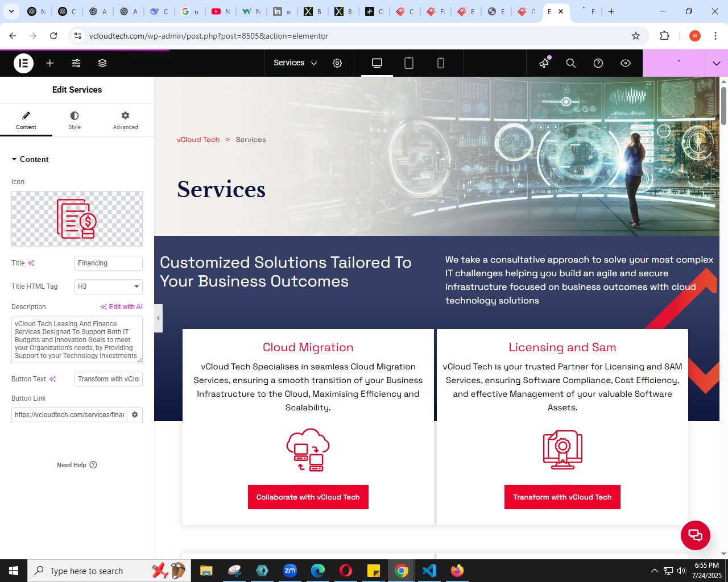Image resolution: width=728 pixels, height=582 pixels.
Task: Choose a new icon image thumbnail
Action: point(77,219)
